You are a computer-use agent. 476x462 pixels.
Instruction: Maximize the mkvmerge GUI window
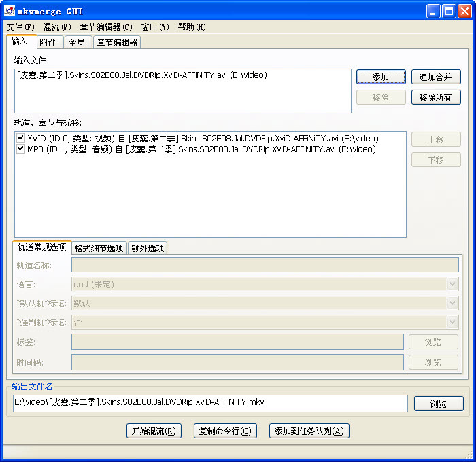point(449,12)
